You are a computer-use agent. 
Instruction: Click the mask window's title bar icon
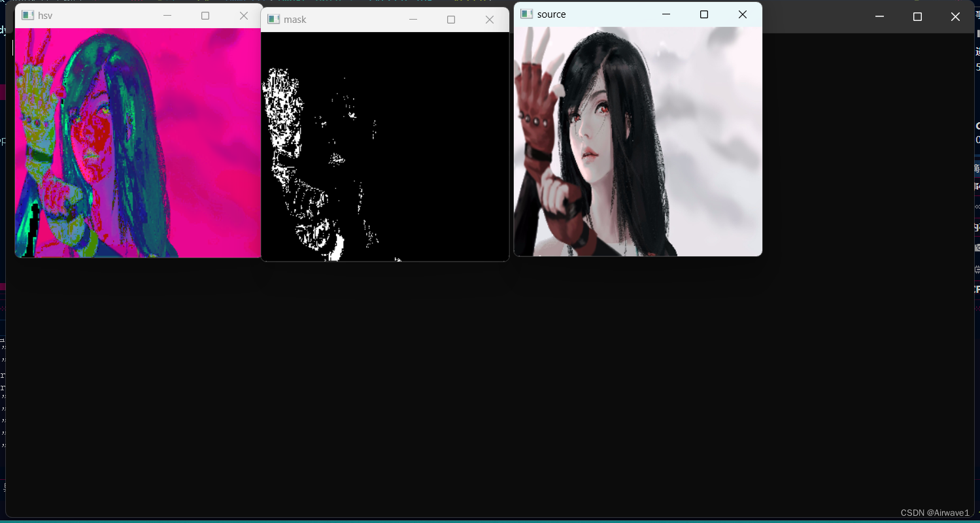coord(274,20)
